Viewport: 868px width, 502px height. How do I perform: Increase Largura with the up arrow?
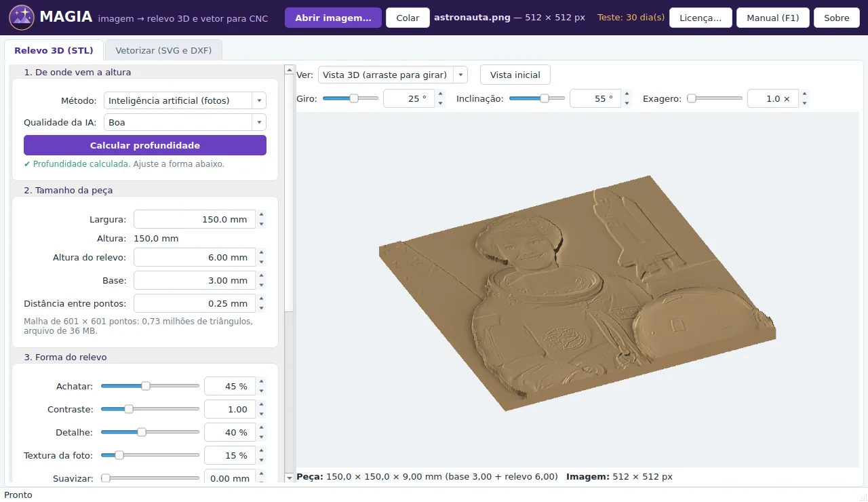(262, 215)
